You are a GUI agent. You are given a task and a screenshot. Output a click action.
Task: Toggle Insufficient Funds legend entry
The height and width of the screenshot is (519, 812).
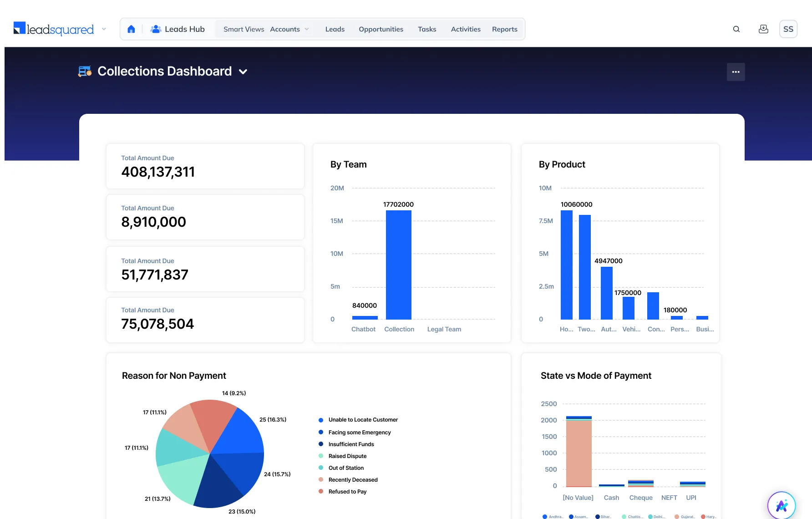[x=351, y=444]
